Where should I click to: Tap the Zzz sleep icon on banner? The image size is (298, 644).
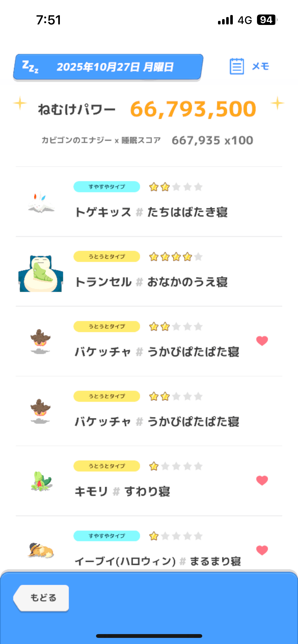[30, 67]
